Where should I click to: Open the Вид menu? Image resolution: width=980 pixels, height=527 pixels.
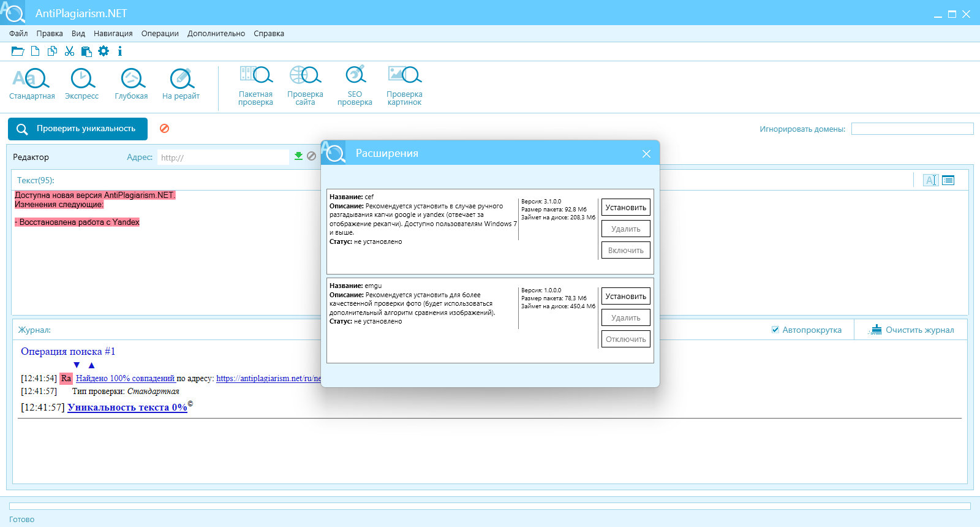tap(78, 34)
